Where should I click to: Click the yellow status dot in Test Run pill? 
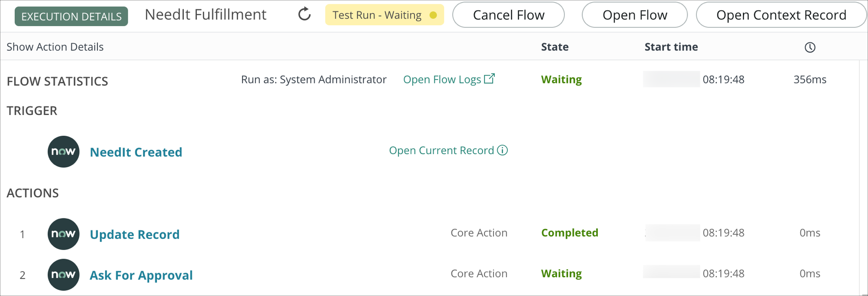click(433, 14)
